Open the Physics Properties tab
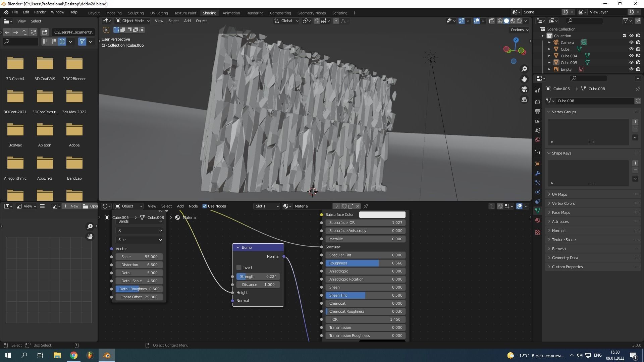This screenshot has height=362, width=644. (x=537, y=192)
